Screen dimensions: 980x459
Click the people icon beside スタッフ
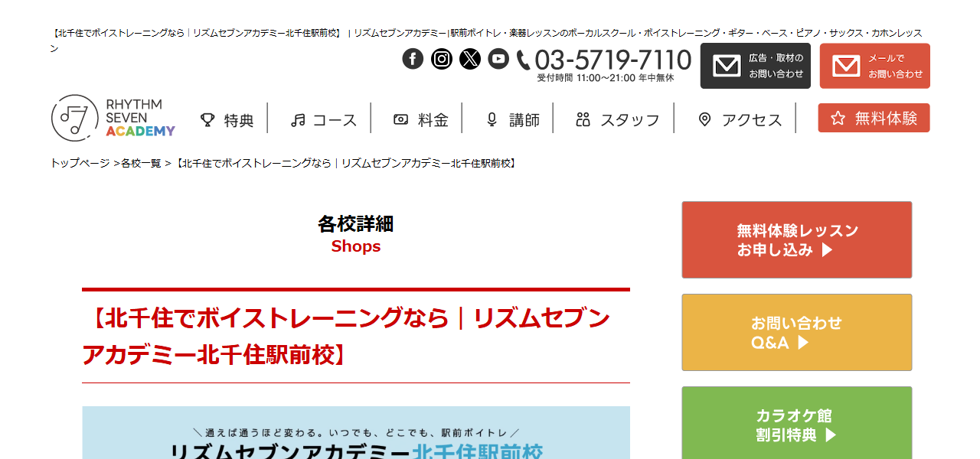(583, 119)
